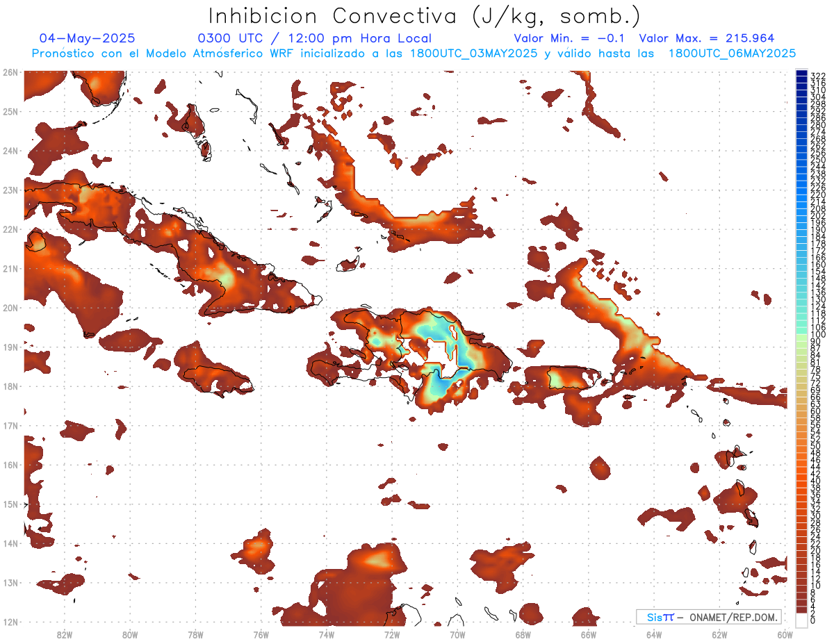
Task: Click the '23N' latitude label
Action: 10,190
